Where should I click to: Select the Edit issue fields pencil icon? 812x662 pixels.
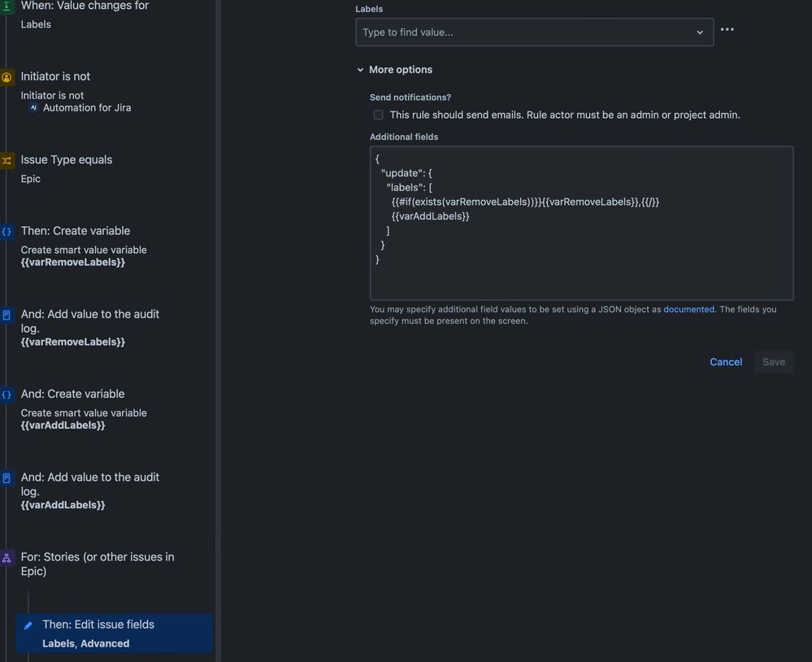coord(28,624)
